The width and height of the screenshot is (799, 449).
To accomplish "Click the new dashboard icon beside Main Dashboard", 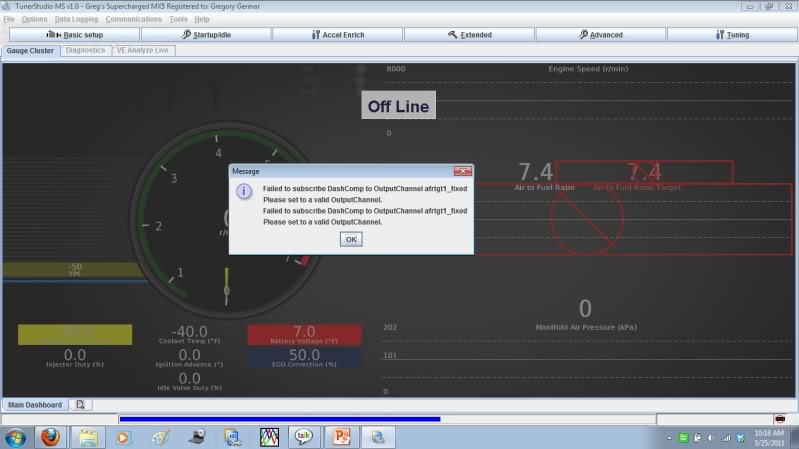I will (x=80, y=405).
